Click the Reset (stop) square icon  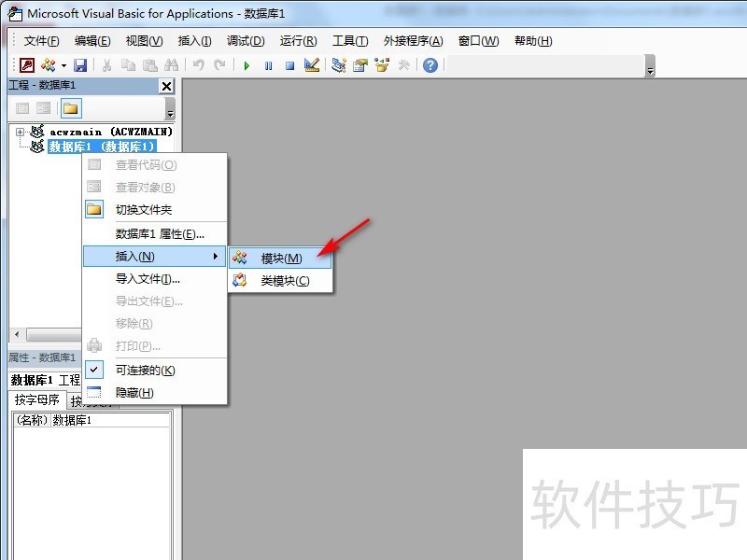click(x=289, y=65)
